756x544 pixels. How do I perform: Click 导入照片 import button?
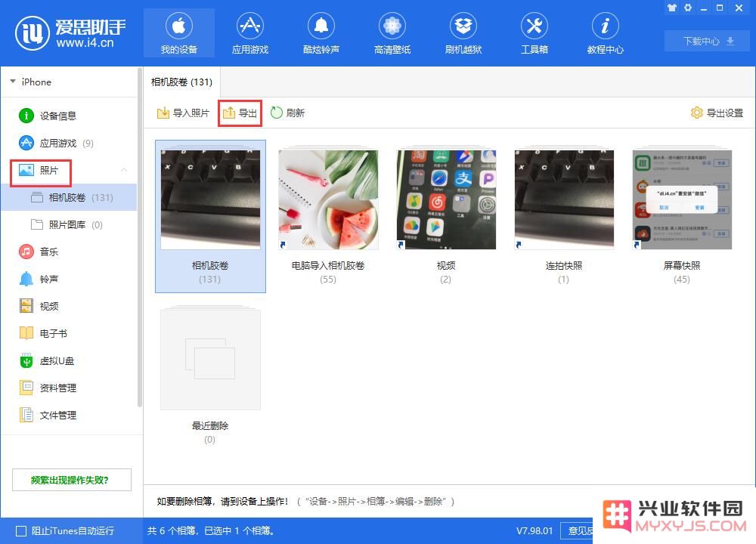click(x=183, y=113)
